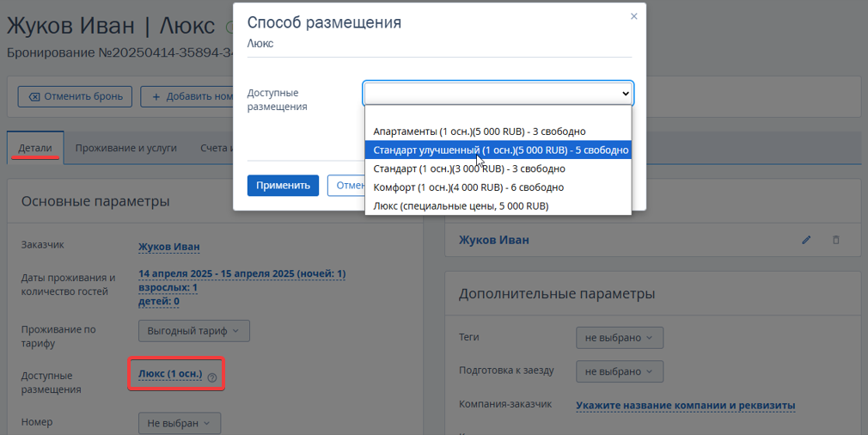Image resolution: width=868 pixels, height=435 pixels.
Task: Click guest name Жуков Иван in right panel
Action: click(494, 240)
